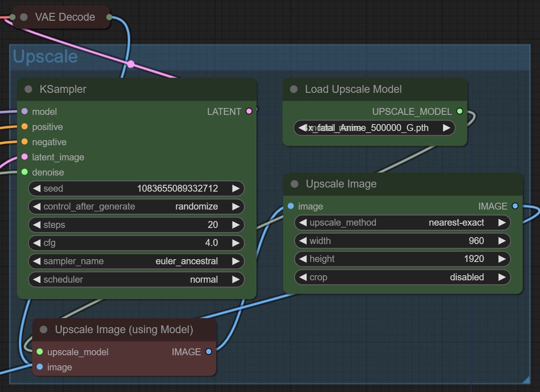Open the scheduler normal dropdown

(x=136, y=279)
